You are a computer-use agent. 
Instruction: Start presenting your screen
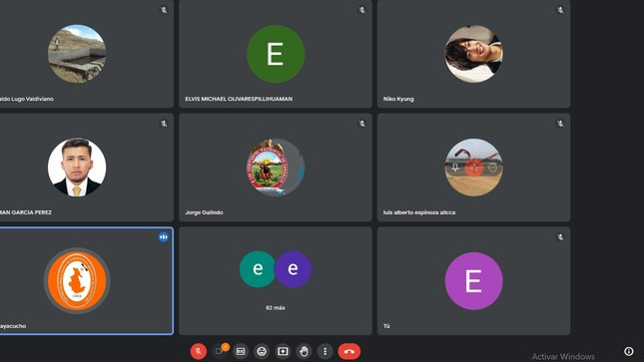(283, 351)
